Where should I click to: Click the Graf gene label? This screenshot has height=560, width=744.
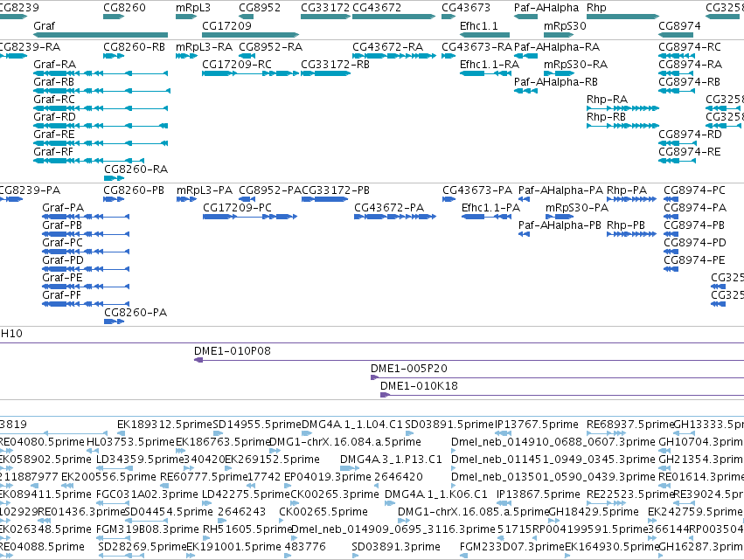[x=44, y=26]
